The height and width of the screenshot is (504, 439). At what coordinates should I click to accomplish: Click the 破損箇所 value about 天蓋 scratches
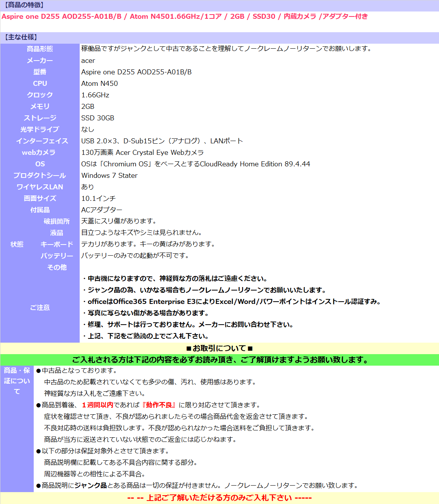[x=119, y=221]
